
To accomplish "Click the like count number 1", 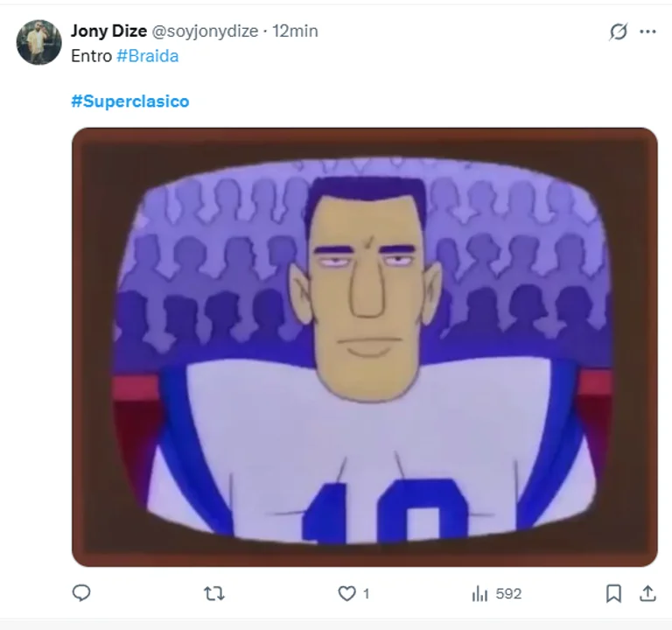I will click(x=366, y=593).
